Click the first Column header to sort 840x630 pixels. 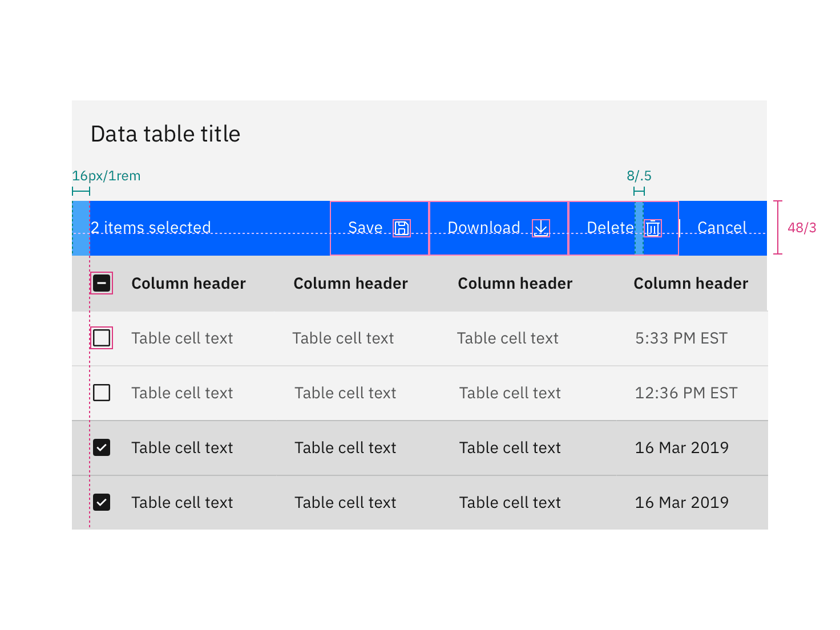click(188, 283)
